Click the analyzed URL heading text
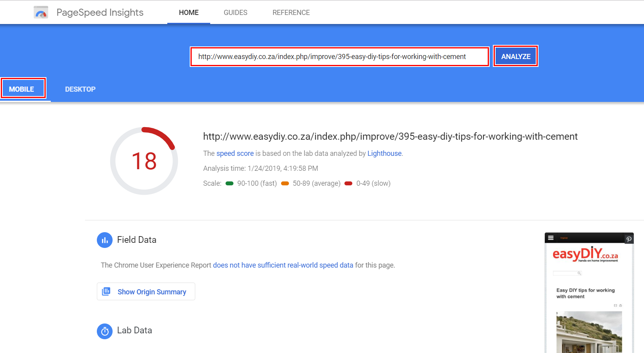 pyautogui.click(x=390, y=137)
